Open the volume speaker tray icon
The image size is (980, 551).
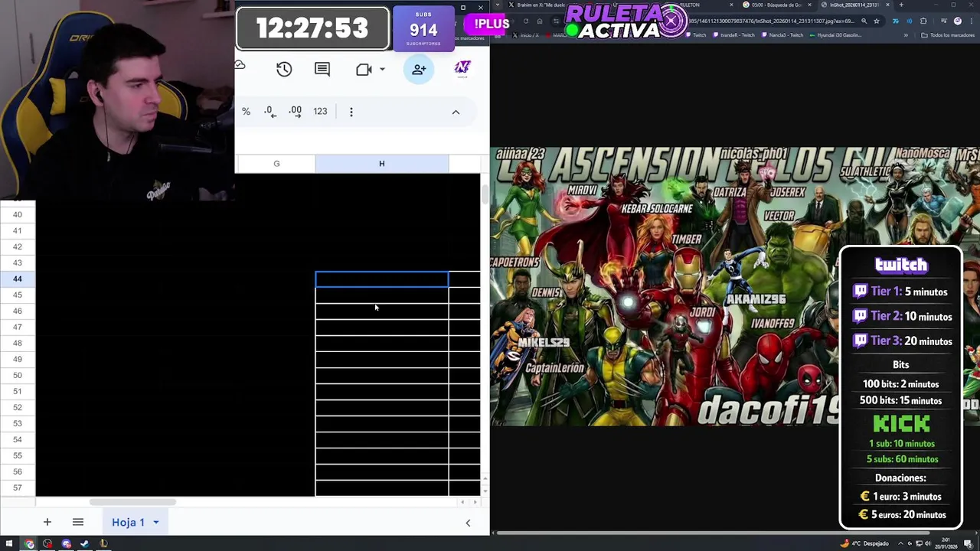pos(927,543)
